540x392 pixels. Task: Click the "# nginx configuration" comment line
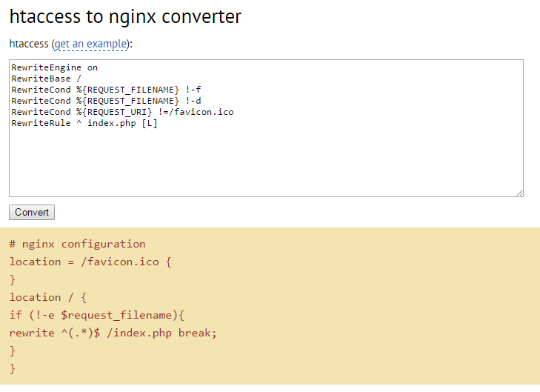pyautogui.click(x=78, y=244)
